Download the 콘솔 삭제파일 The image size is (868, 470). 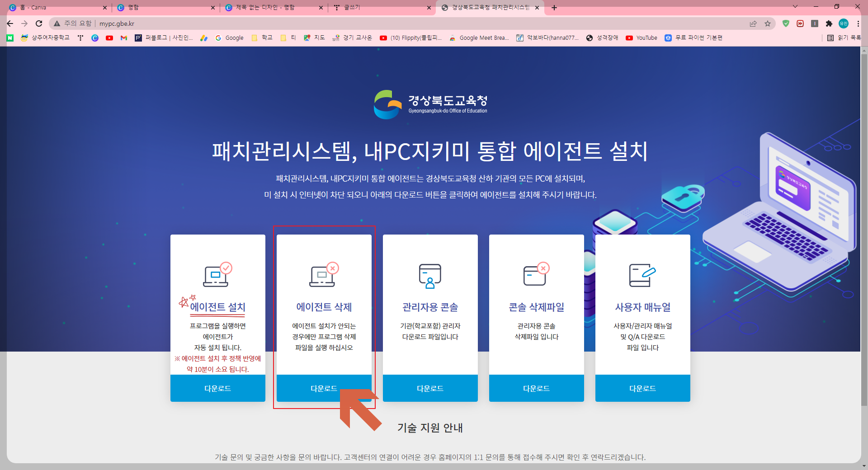537,388
